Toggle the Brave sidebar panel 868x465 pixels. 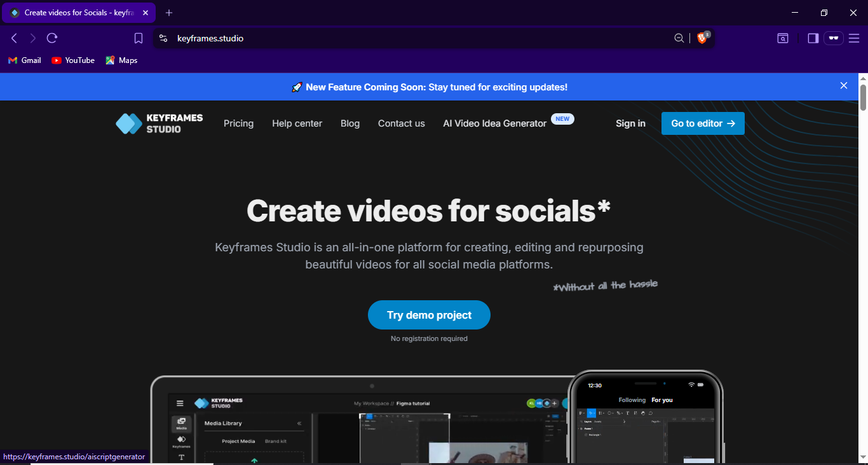click(812, 38)
